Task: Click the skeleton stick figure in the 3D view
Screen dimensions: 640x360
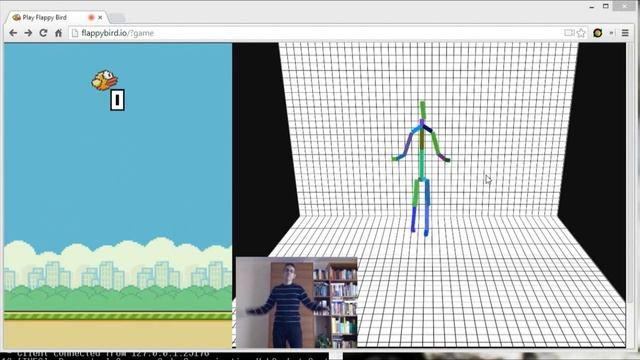Action: pos(421,168)
